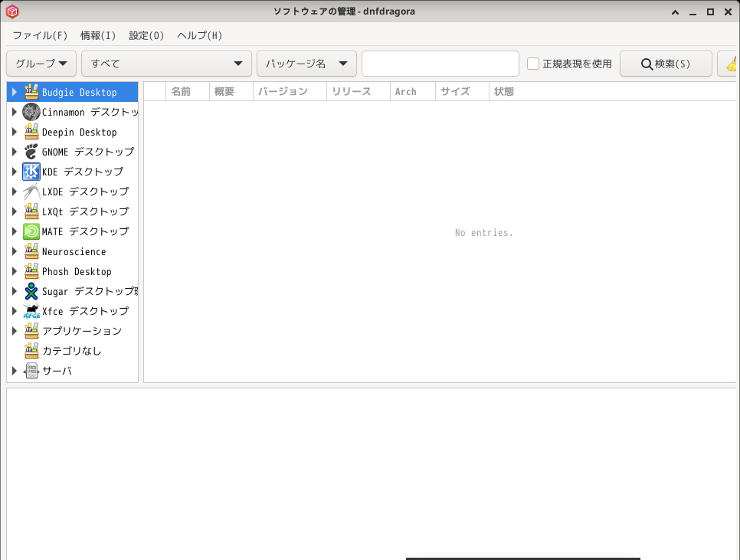Image resolution: width=740 pixels, height=560 pixels.
Task: Select the アプリケーション group label
Action: coord(82,331)
